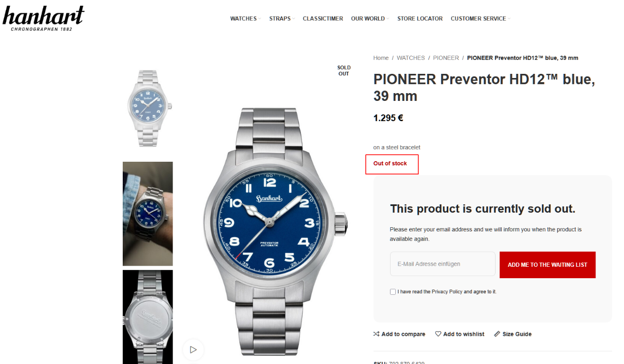The image size is (624, 364).
Task: Open the CLASSICTIMER menu item
Action: coord(323,19)
